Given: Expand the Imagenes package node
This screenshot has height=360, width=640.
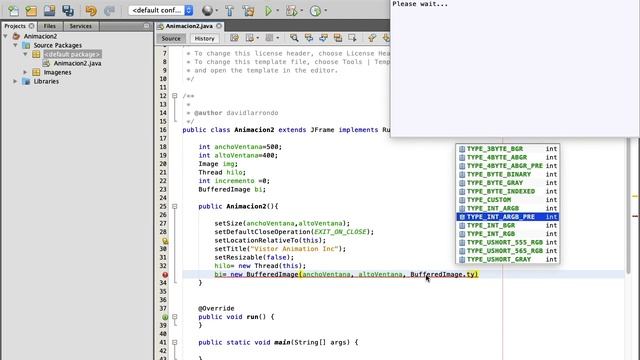Looking at the screenshot, I should [25, 72].
